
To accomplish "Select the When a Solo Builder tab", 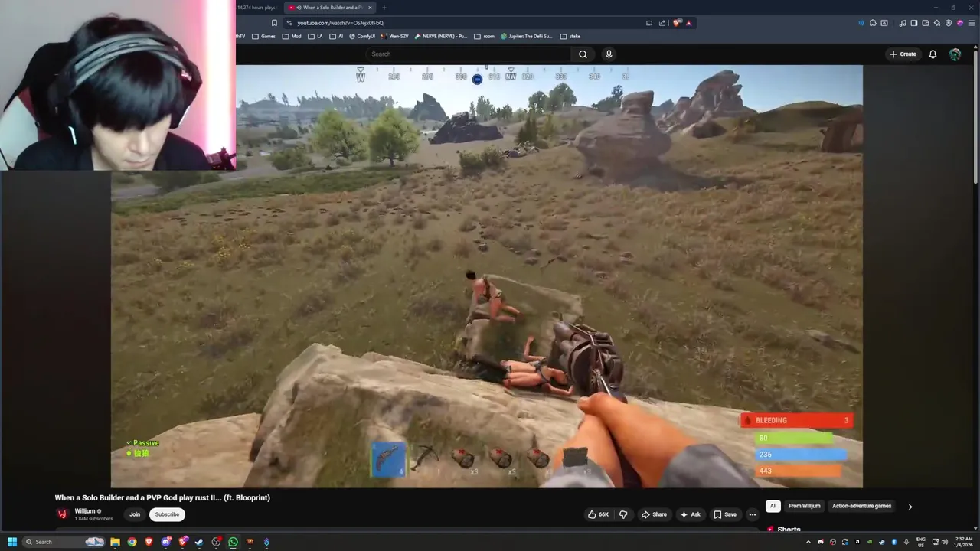I will tap(330, 8).
